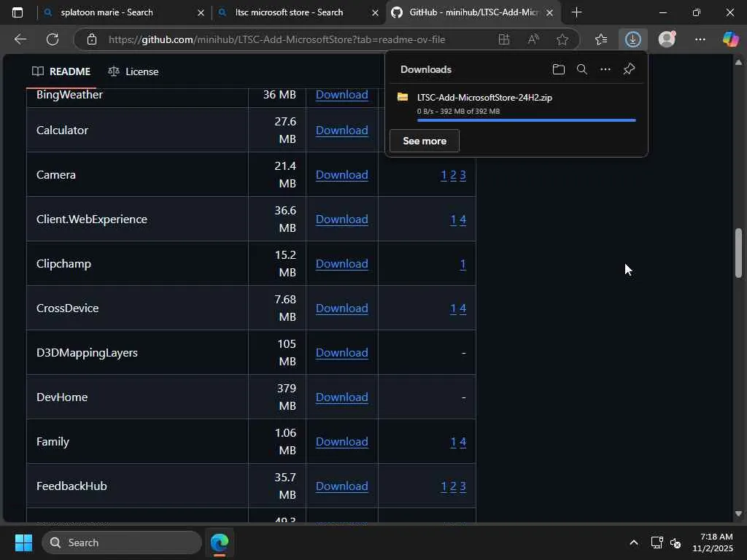Viewport: 747px width, 560px height.
Task: Select the README tab
Action: click(61, 71)
